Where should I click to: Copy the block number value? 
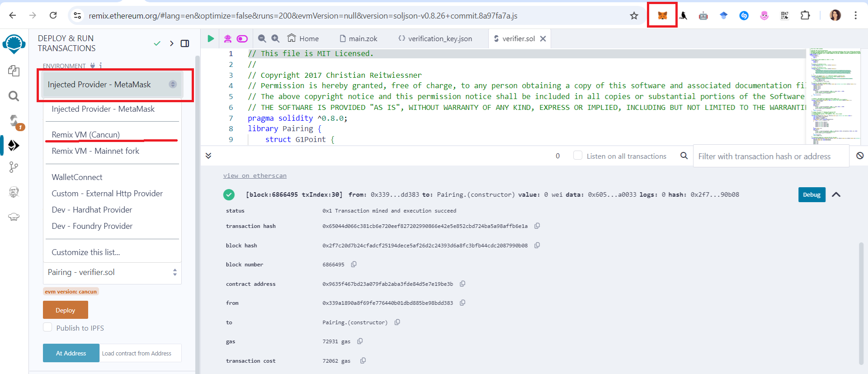(x=354, y=264)
